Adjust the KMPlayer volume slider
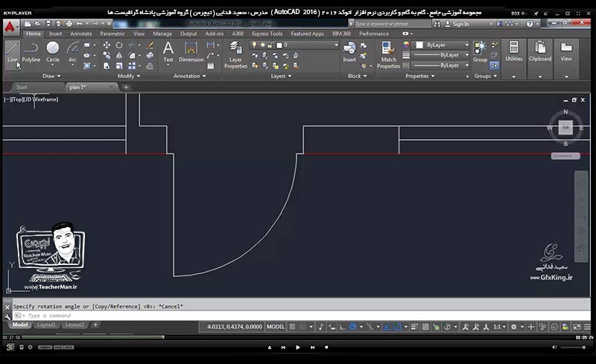 [572, 348]
